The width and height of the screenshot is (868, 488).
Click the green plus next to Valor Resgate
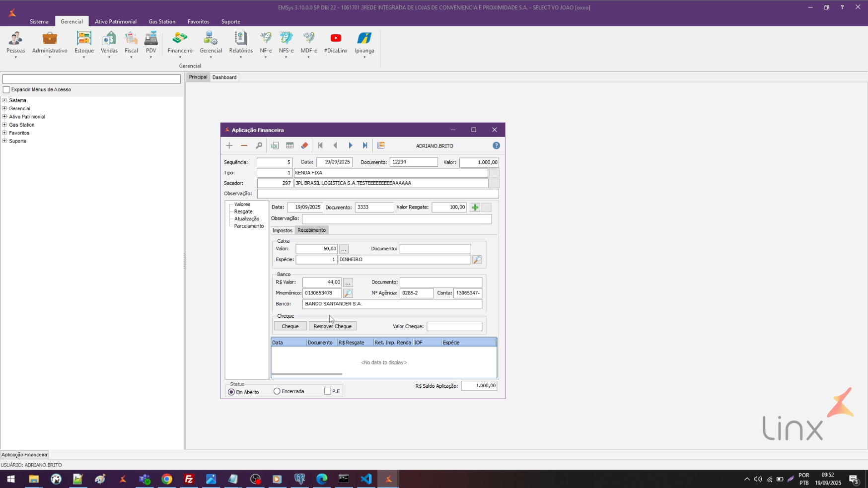coord(475,208)
